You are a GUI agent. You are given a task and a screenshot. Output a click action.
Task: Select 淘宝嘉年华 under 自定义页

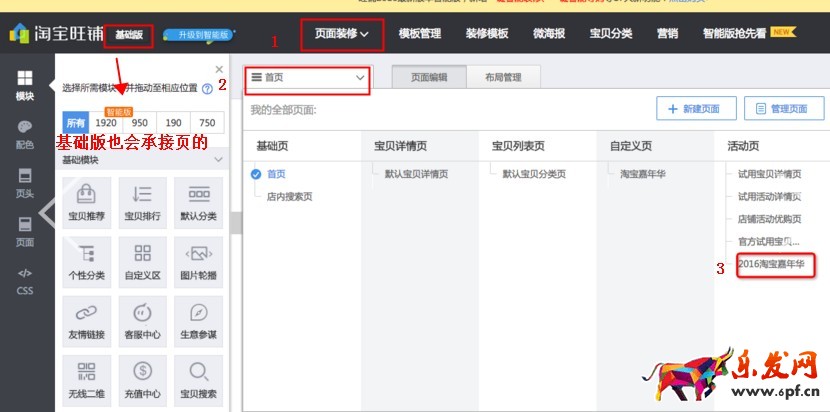[x=643, y=174]
